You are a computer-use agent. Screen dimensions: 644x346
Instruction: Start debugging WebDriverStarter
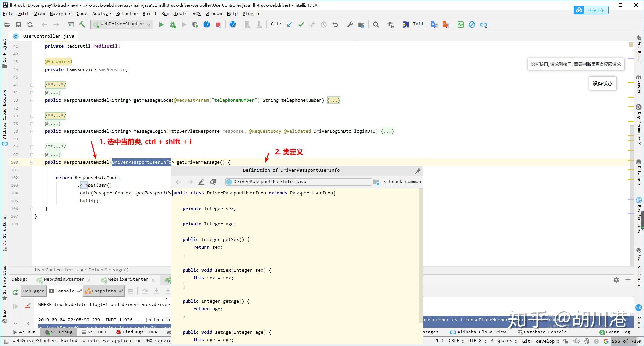point(173,24)
